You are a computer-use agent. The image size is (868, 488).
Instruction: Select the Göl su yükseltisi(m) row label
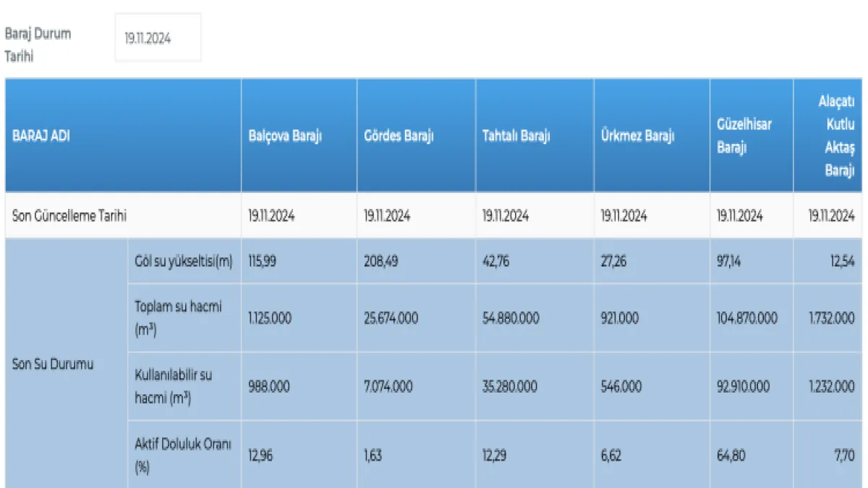183,262
